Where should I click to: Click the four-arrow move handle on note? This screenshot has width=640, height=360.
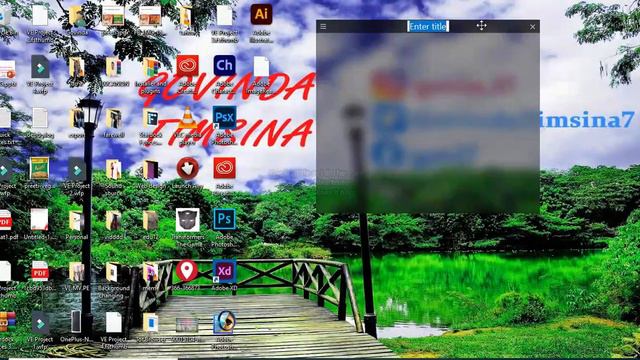click(x=481, y=26)
